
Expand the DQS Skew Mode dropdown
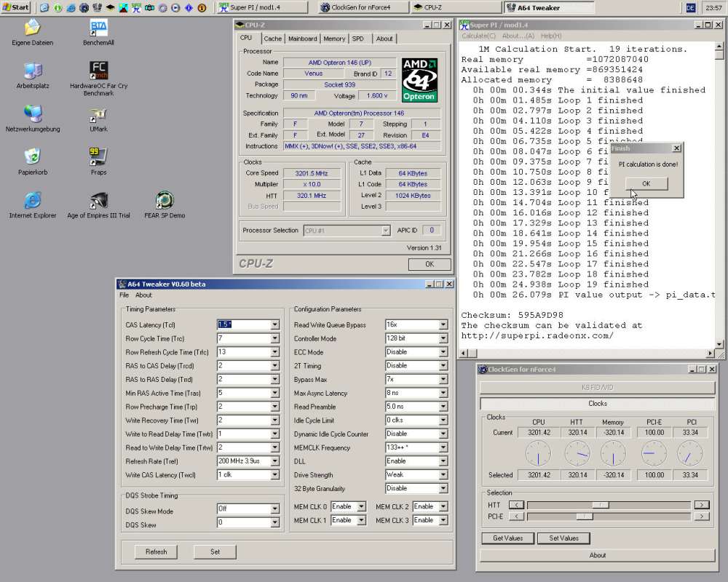[275, 509]
